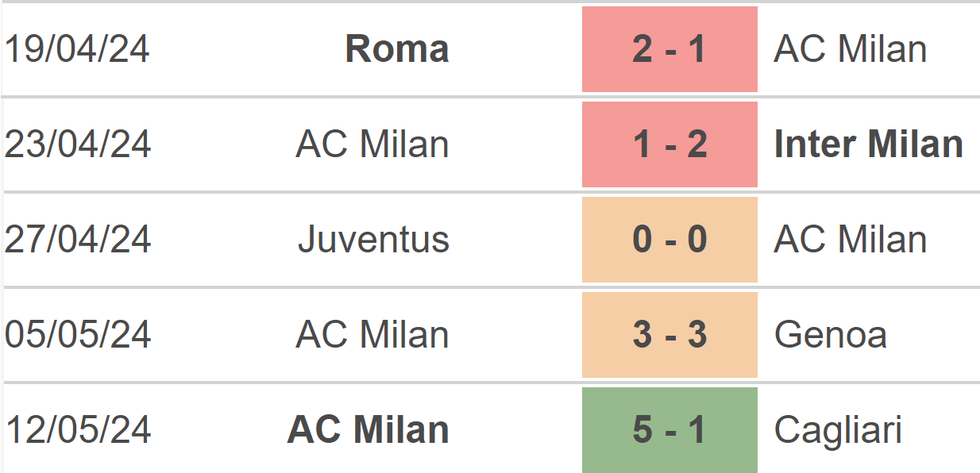Image resolution: width=980 pixels, height=473 pixels.
Task: Click the Roma team name
Action: pyautogui.click(x=397, y=49)
